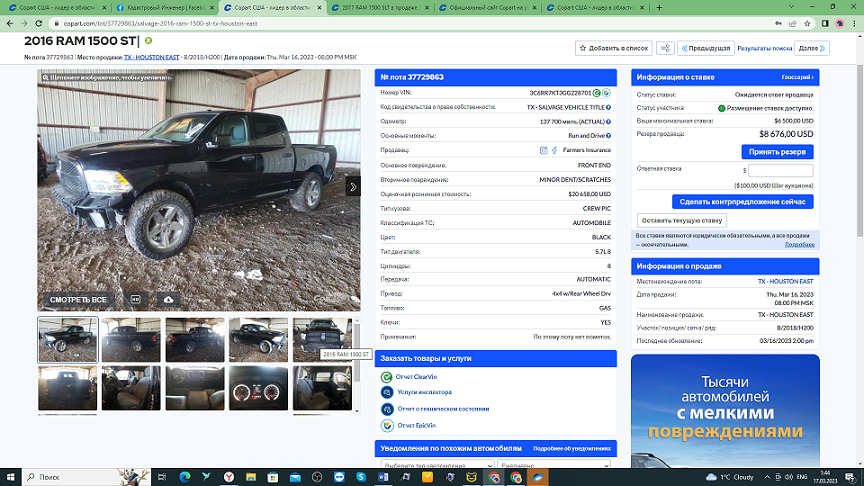The width and height of the screenshot is (864, 486).
Task: Click the main truck photo to enlarge
Action: 199,190
